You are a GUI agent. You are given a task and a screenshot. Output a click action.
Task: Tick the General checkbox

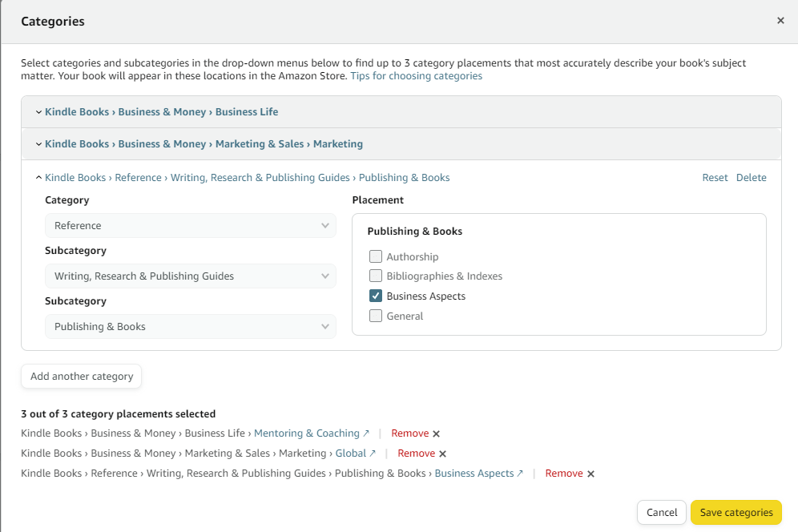click(x=376, y=316)
